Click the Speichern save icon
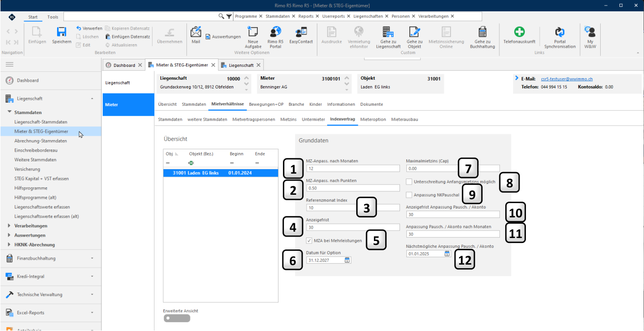Image resolution: width=644 pixels, height=331 pixels. point(61,32)
